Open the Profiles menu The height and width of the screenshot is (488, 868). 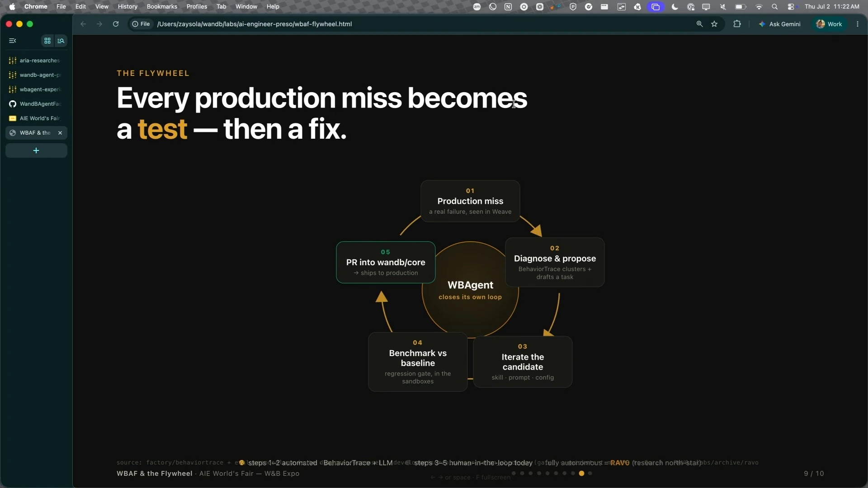pyautogui.click(x=197, y=6)
